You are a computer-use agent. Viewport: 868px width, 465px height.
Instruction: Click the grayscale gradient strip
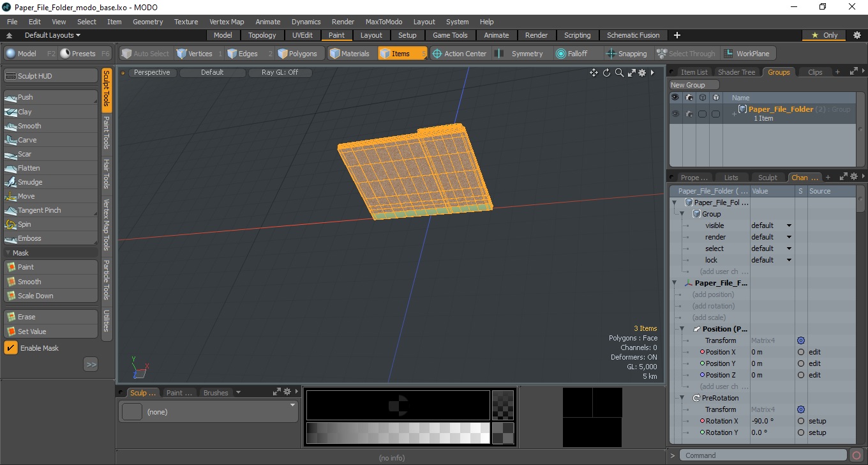(398, 433)
